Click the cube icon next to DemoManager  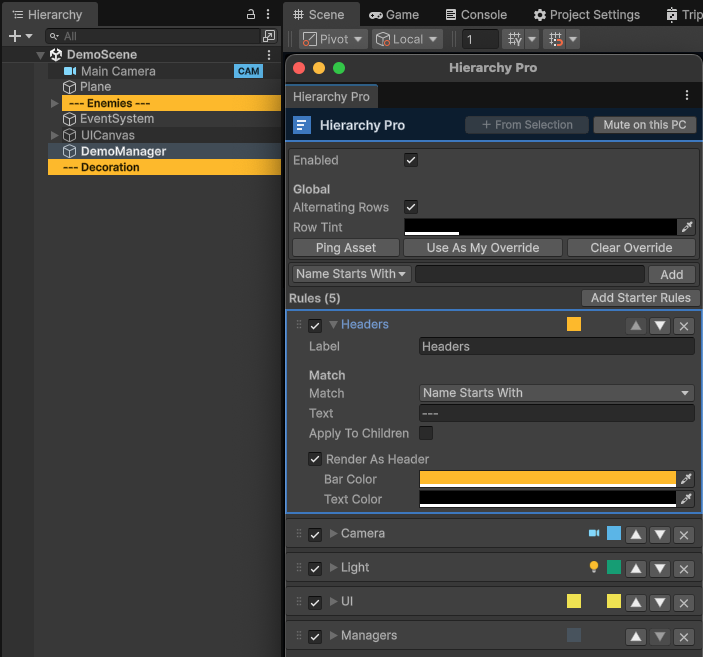(69, 151)
